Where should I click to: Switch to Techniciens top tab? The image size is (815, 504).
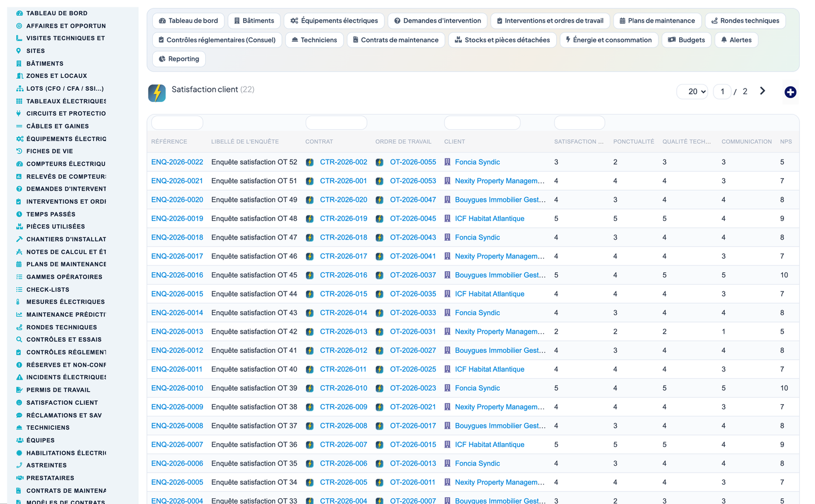point(314,40)
